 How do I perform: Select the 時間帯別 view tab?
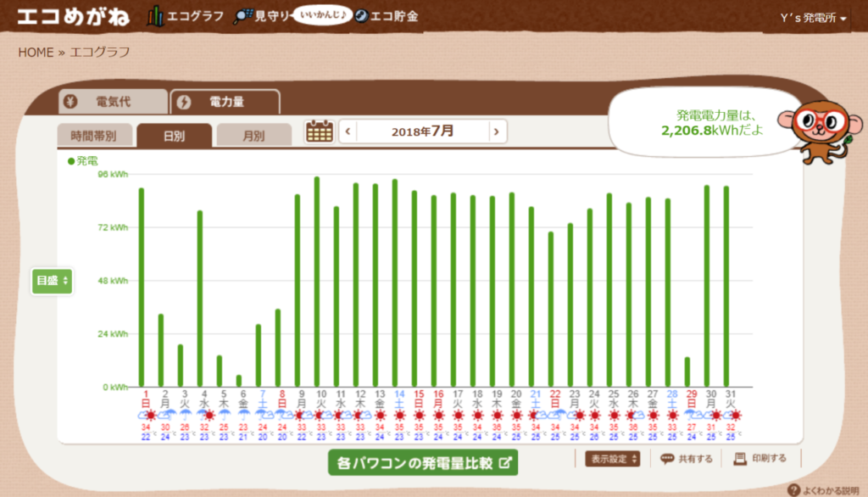pyautogui.click(x=95, y=135)
